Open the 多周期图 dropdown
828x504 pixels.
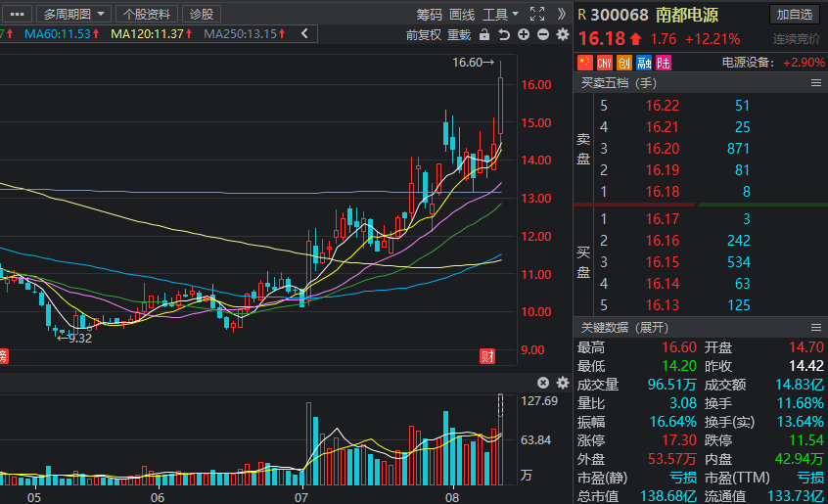(x=75, y=14)
